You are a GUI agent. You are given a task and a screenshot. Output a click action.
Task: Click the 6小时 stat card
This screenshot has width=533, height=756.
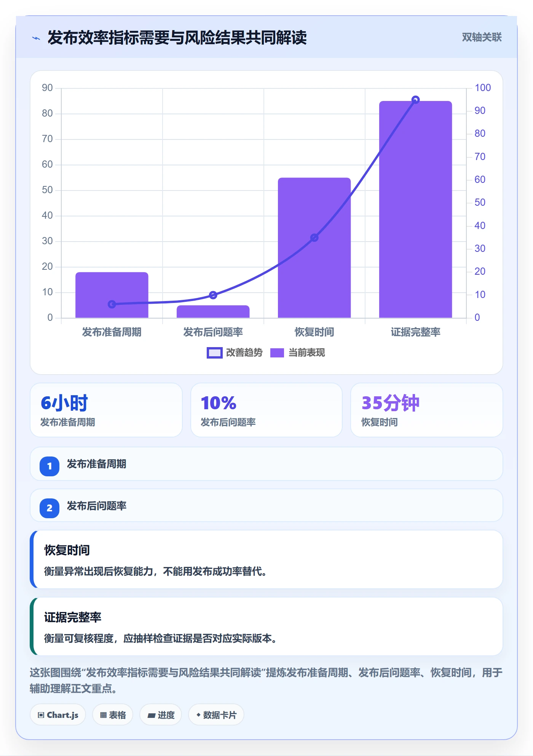pos(106,410)
